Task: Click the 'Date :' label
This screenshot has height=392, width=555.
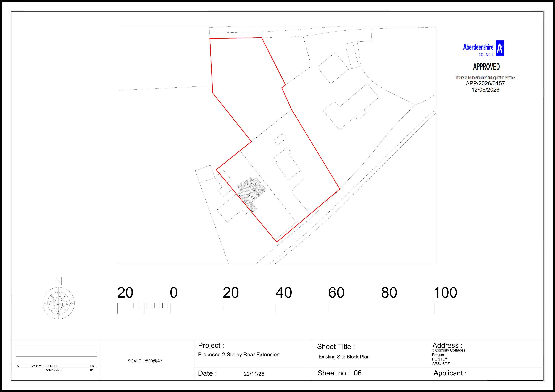Action: click(x=207, y=373)
